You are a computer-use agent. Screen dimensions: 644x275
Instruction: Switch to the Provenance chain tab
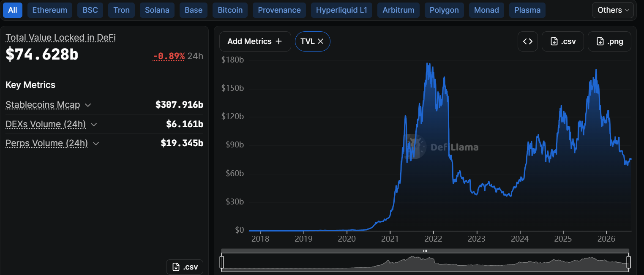tap(279, 10)
